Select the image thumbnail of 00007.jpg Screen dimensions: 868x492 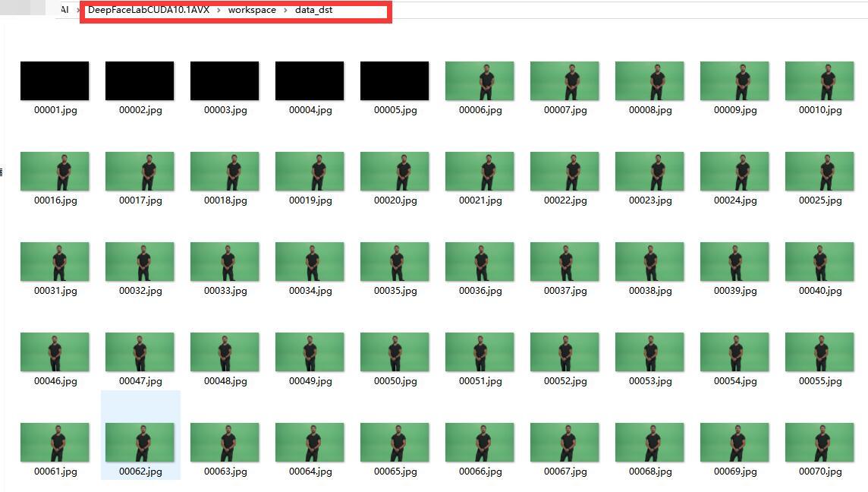tap(565, 81)
